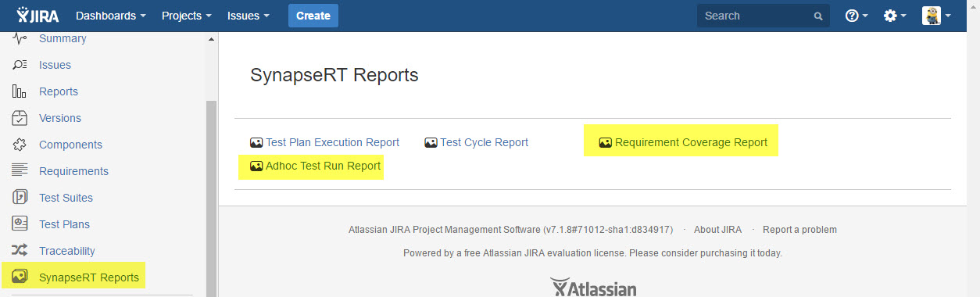Open the Test Plans icon

20,224
